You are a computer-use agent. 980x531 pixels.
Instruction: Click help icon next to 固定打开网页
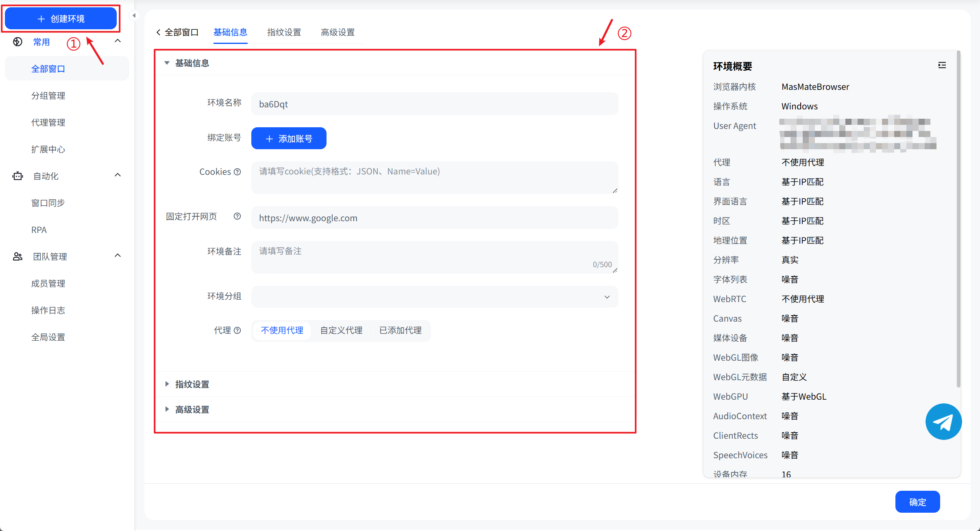click(x=237, y=216)
